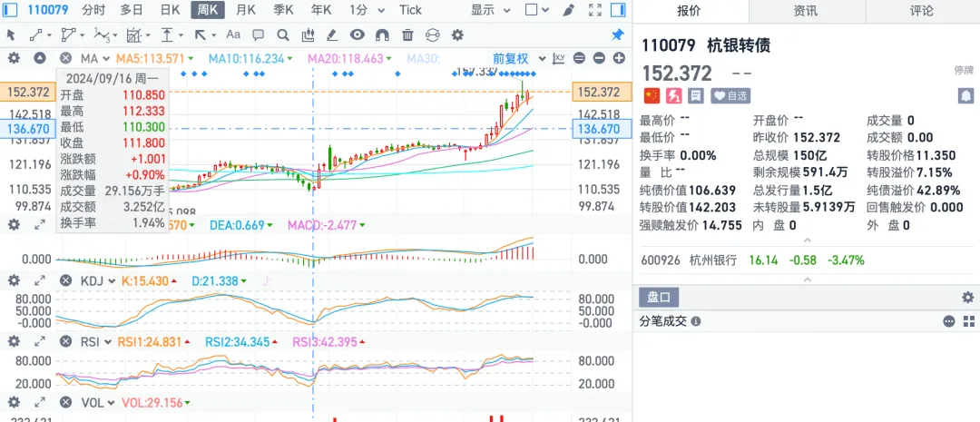Image resolution: width=980 pixels, height=422 pixels.
Task: Open the 报价 quote tab
Action: coord(690,11)
